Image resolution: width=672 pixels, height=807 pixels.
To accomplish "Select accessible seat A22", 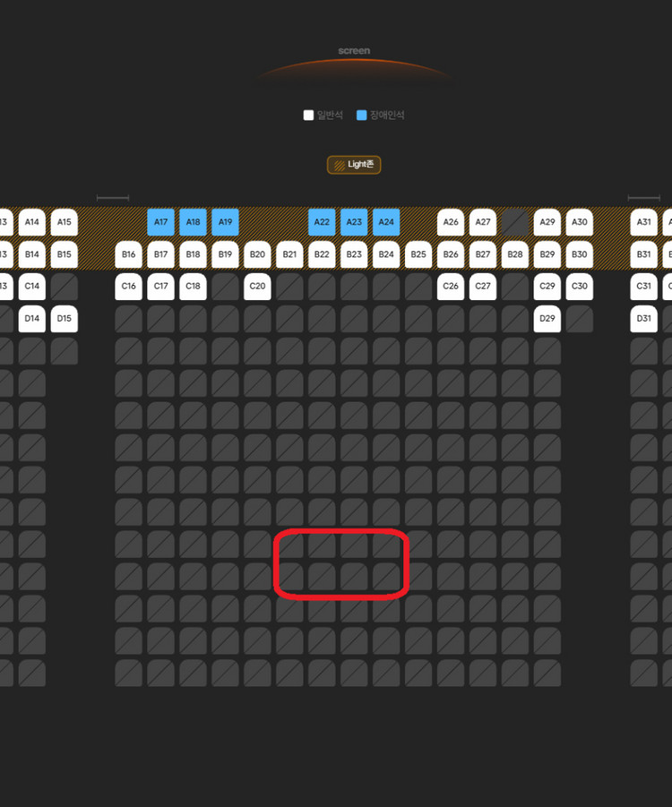I will coord(322,222).
